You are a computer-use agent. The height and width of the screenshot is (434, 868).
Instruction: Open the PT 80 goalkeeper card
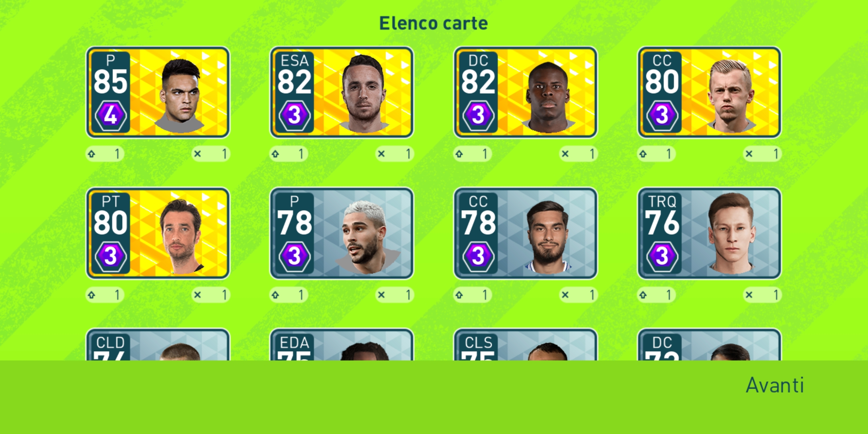click(x=158, y=233)
